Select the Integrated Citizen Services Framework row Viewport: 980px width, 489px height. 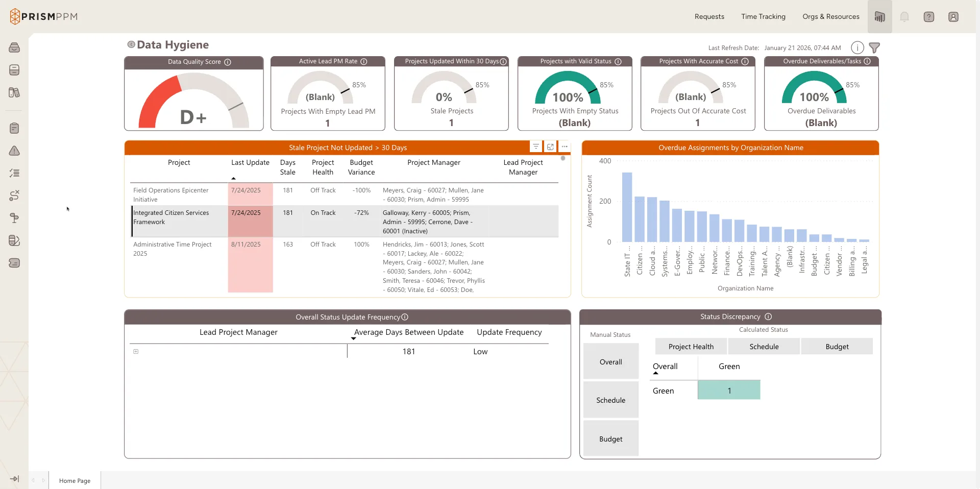click(345, 222)
